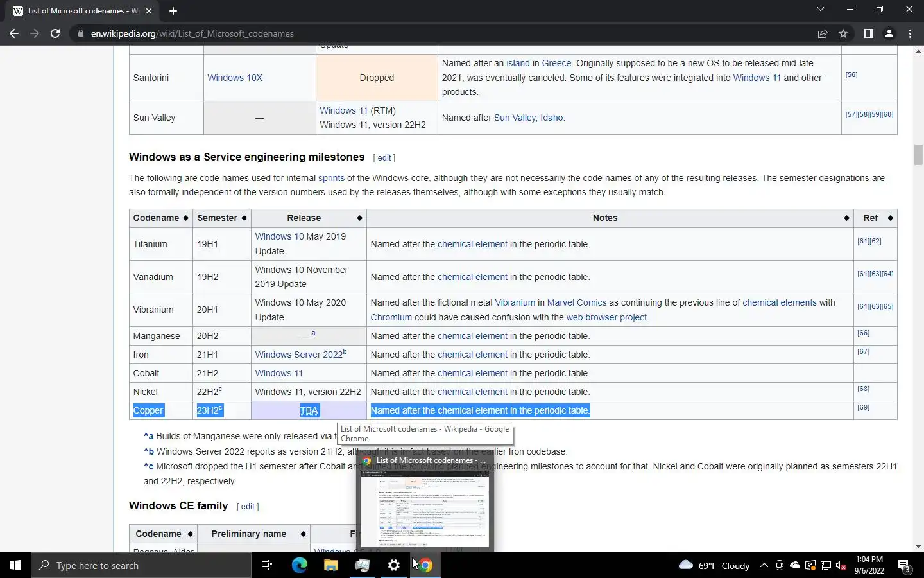Open chemical element link in Manganese row
This screenshot has height=578, width=924.
click(x=472, y=336)
